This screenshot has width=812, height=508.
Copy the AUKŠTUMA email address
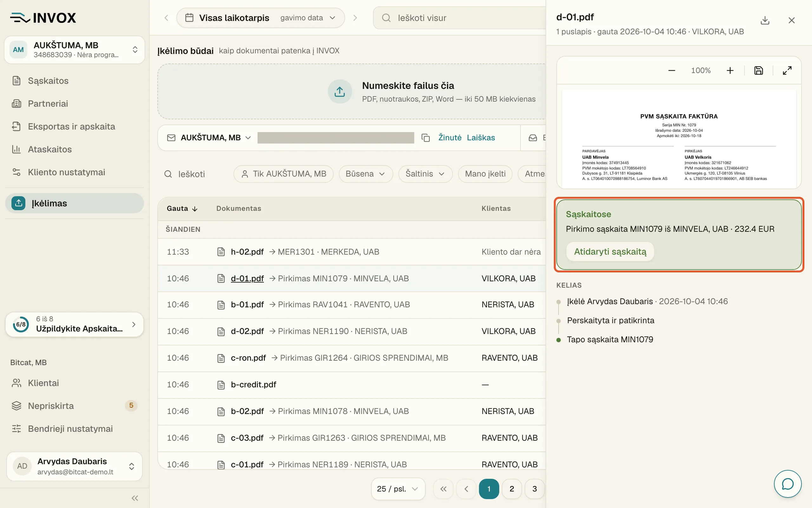pyautogui.click(x=425, y=138)
